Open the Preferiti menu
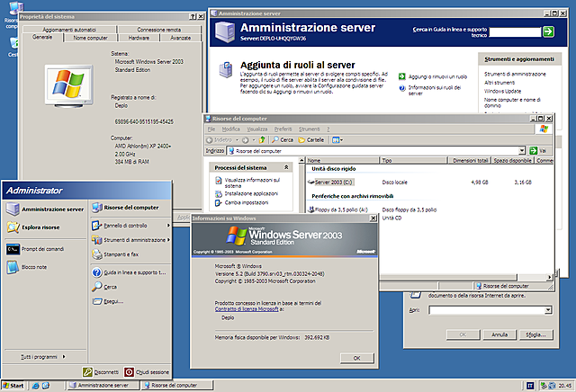Viewport: 576px width, 392px height. pyautogui.click(x=283, y=129)
